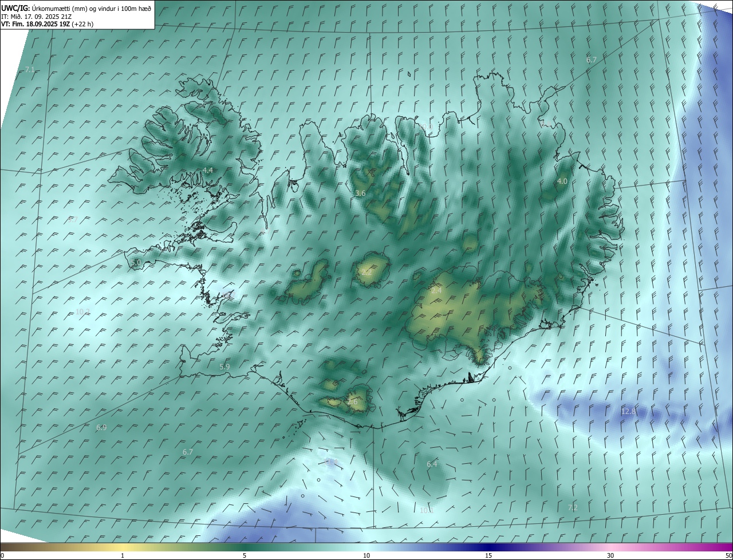
Task: Select the 6.9 value label over the sea
Action: [101, 428]
